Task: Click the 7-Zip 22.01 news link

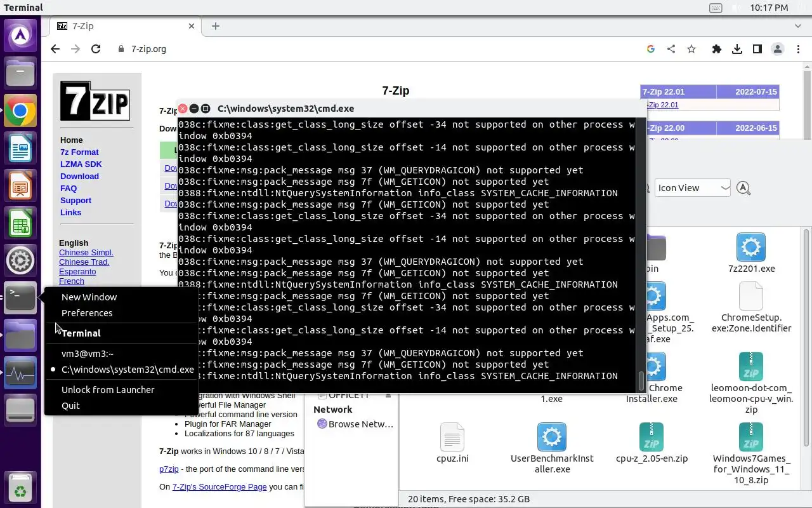Action: (662, 105)
